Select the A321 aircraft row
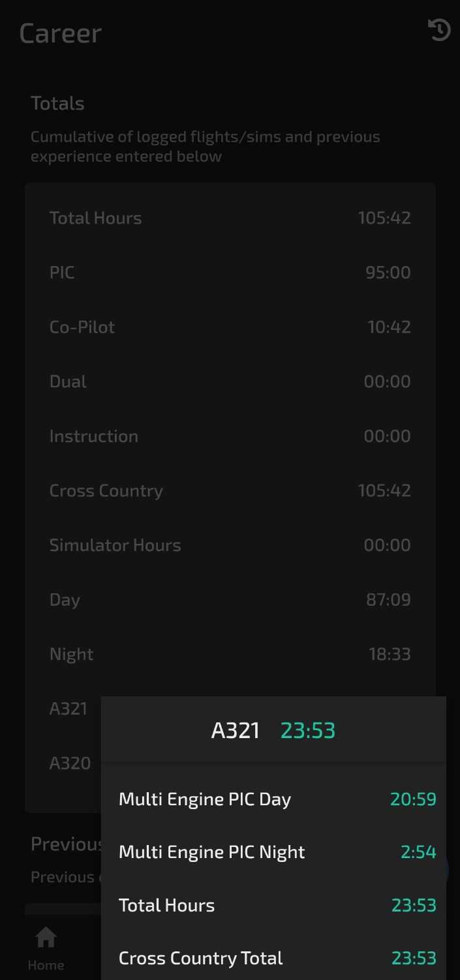 click(68, 709)
